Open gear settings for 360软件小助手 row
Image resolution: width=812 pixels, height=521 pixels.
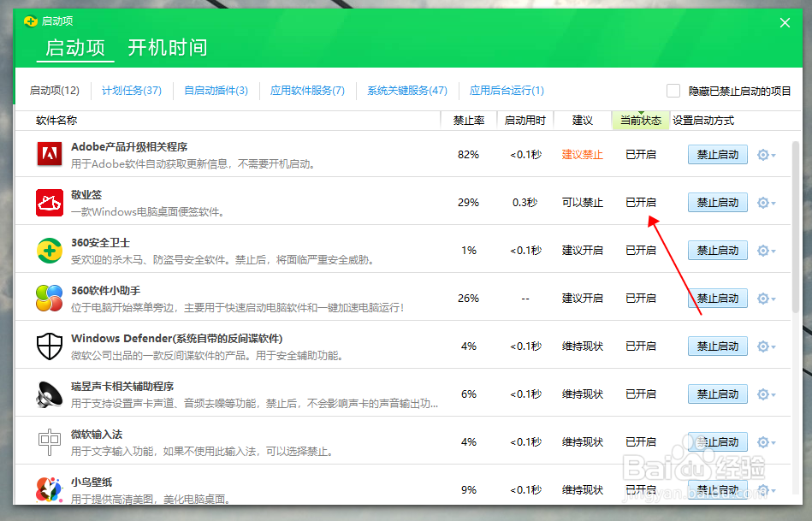(x=766, y=299)
